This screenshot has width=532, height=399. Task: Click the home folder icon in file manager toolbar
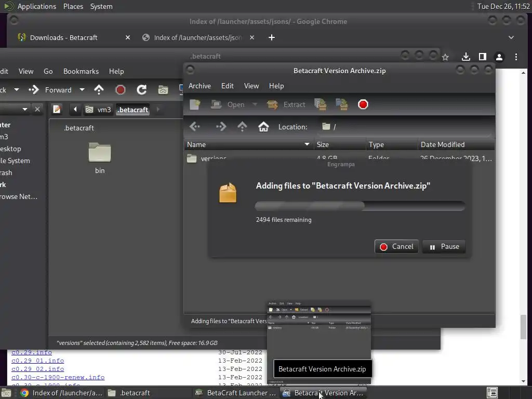[163, 90]
